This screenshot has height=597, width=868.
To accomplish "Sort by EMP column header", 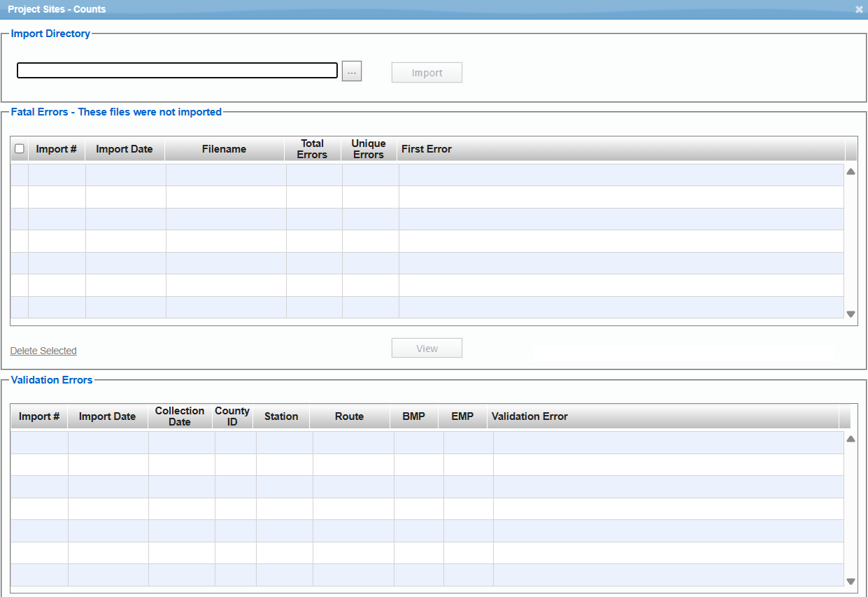I will [x=462, y=416].
